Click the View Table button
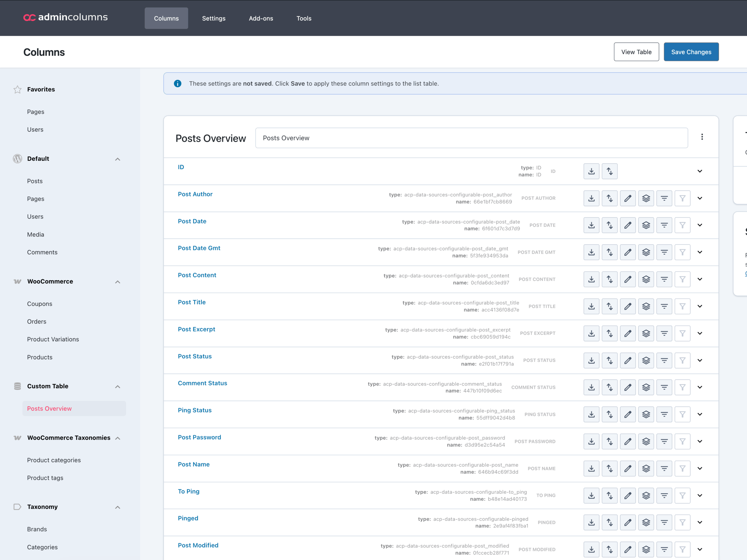This screenshot has width=747, height=560. [636, 52]
